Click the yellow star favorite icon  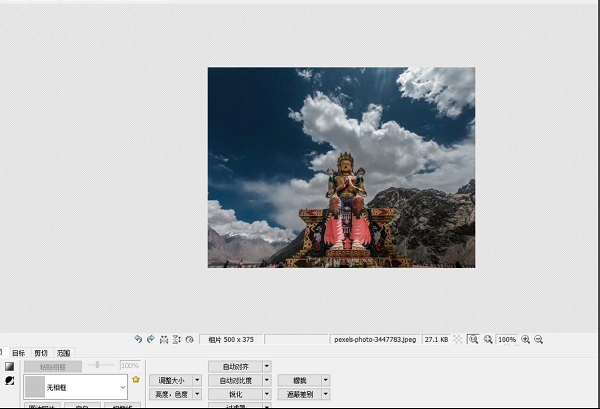coord(135,380)
